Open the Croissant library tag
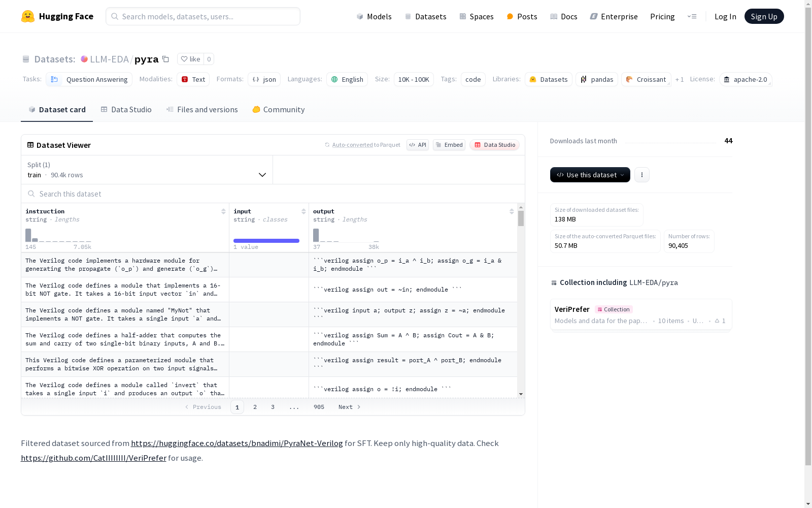This screenshot has height=508, width=812. (646, 79)
